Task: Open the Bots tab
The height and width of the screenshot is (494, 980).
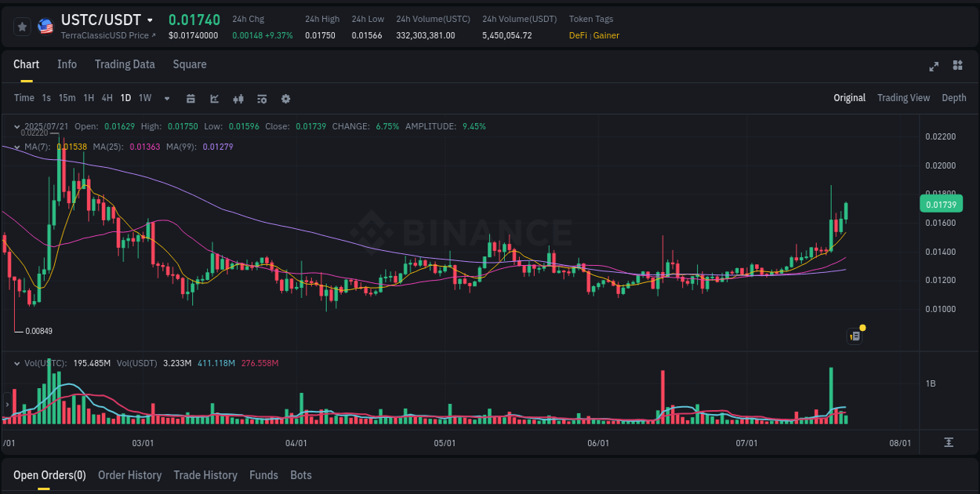Action: tap(301, 475)
